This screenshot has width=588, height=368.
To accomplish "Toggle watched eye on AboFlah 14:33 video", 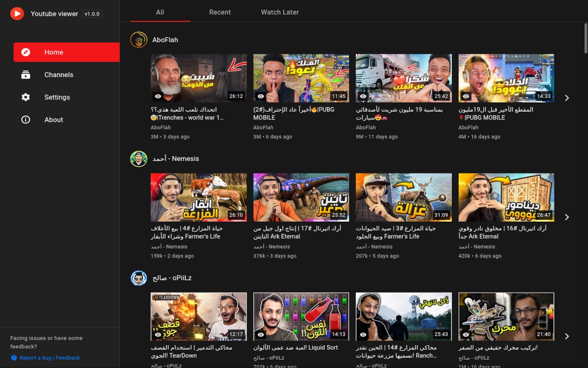I will coord(466,96).
